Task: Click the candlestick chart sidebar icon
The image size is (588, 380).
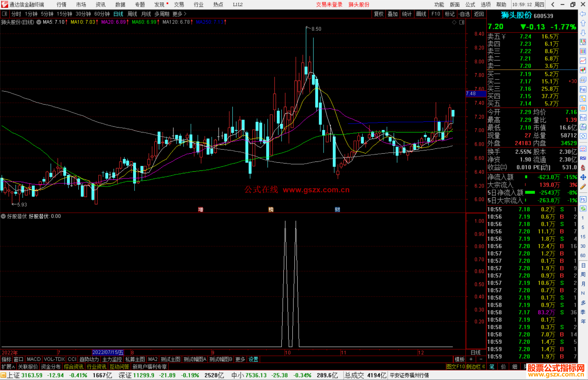Action: (583, 70)
